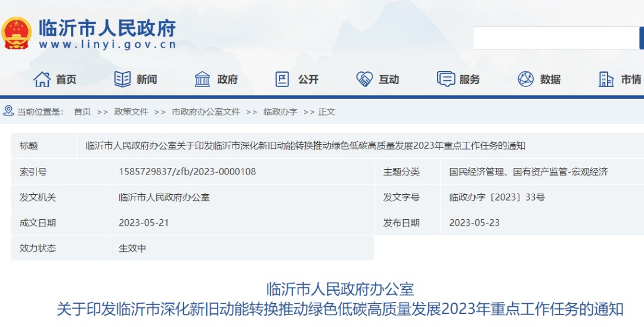Click the 标题 row label
The height and width of the screenshot is (327, 644).
(29, 146)
